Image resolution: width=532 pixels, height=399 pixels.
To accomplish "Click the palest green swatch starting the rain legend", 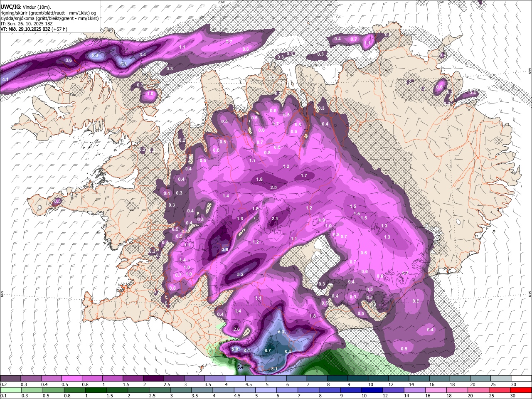I will tap(11, 390).
